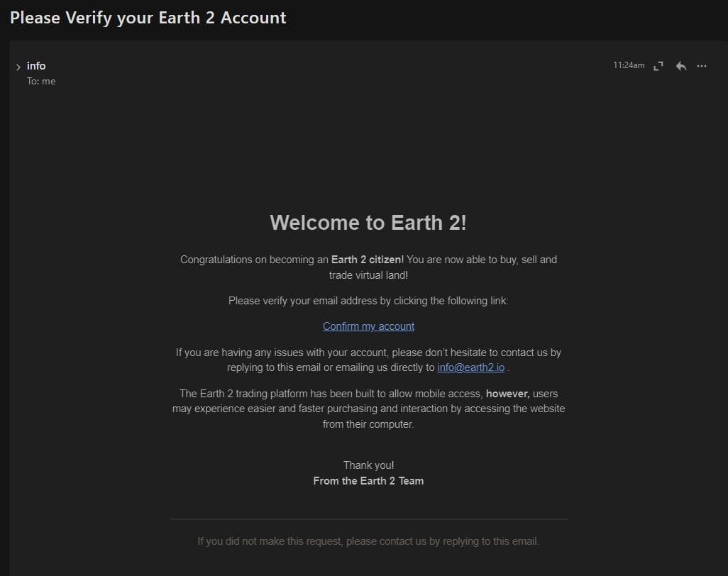Click the "If you are having any issues" sentence
Viewport: 728px width, 576px height.
(368, 353)
